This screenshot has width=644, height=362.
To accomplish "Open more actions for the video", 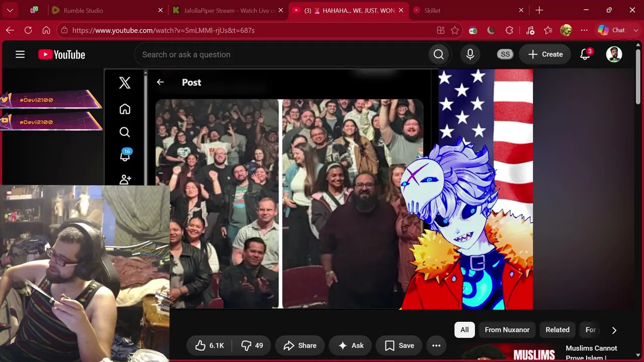I will [x=436, y=345].
